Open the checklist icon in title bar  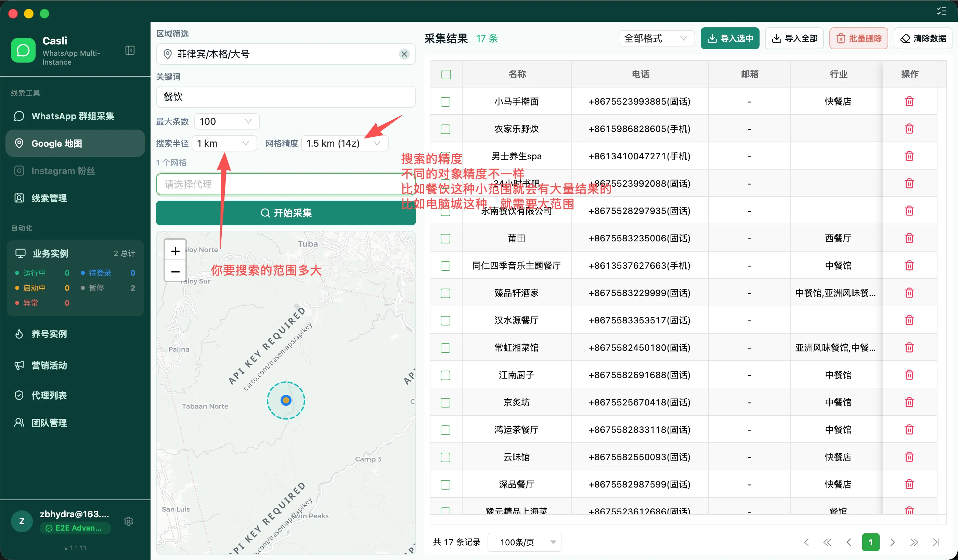[x=941, y=11]
